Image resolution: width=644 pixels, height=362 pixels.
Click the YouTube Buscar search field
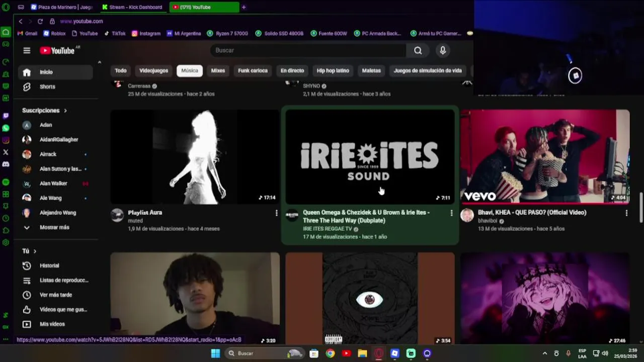(x=308, y=50)
